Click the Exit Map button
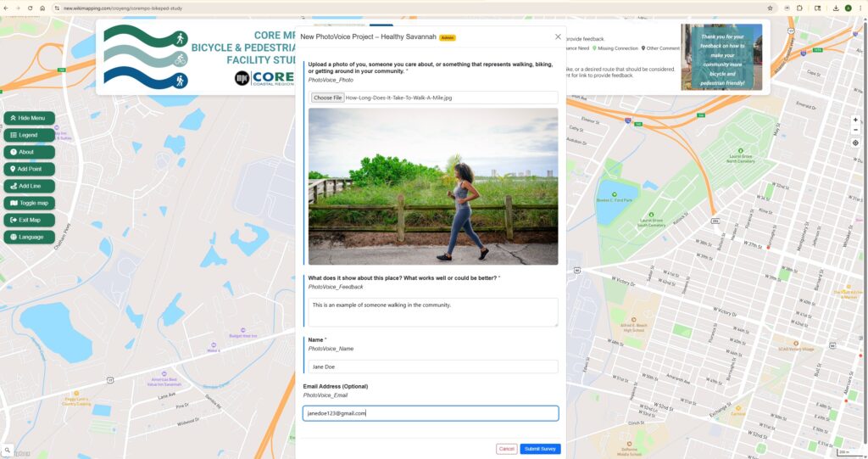This screenshot has width=868, height=459. (x=29, y=220)
